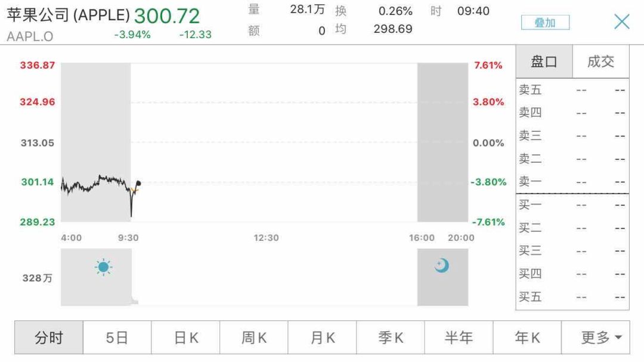
Task: Click the 9:30 market open time marker
Action: (x=128, y=237)
